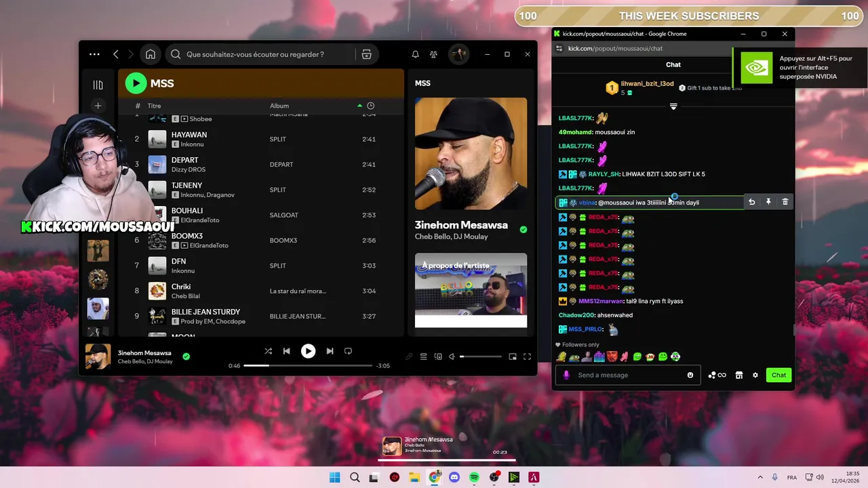This screenshot has height=488, width=868.
Task: Open Discord from the taskbar
Action: pyautogui.click(x=454, y=477)
